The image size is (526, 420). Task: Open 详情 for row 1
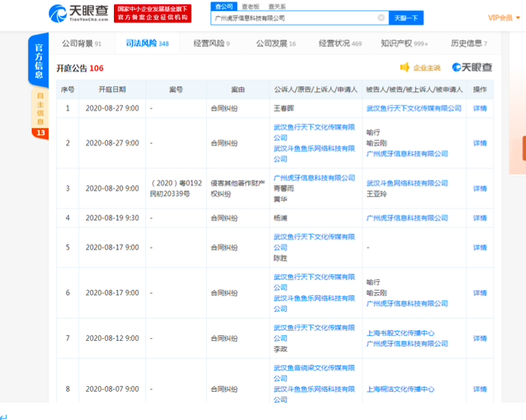click(480, 108)
